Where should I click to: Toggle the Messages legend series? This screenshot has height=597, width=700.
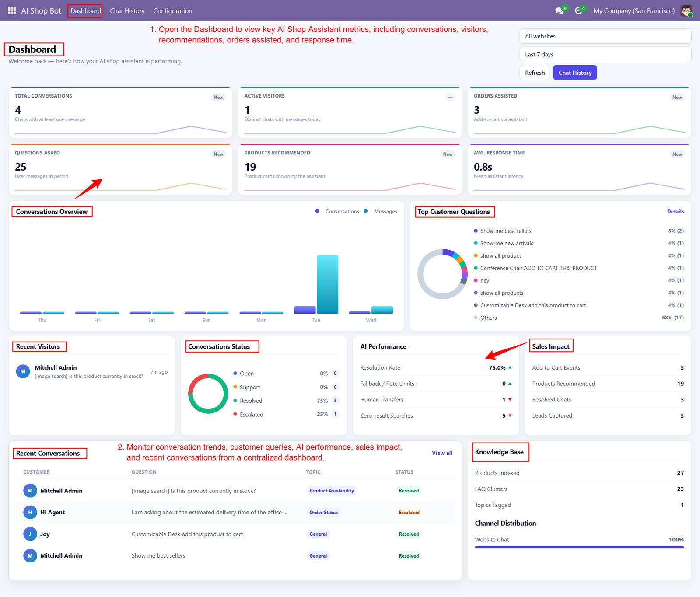point(381,212)
